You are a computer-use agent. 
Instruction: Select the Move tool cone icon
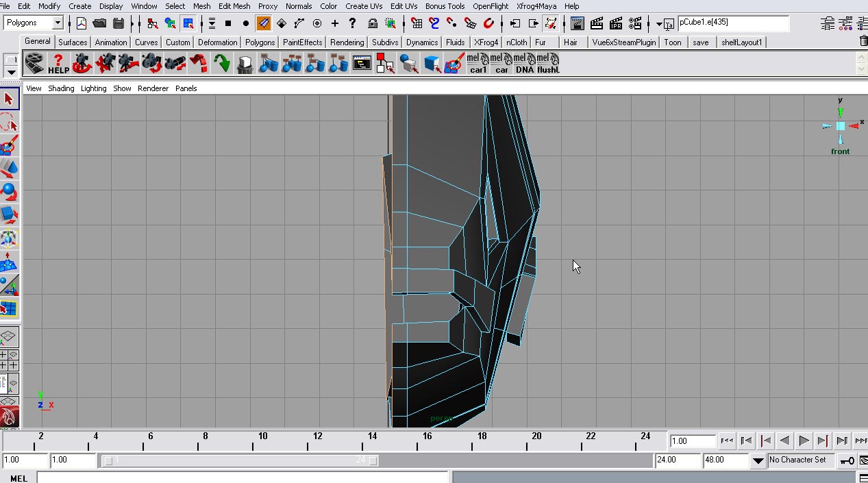coord(9,168)
